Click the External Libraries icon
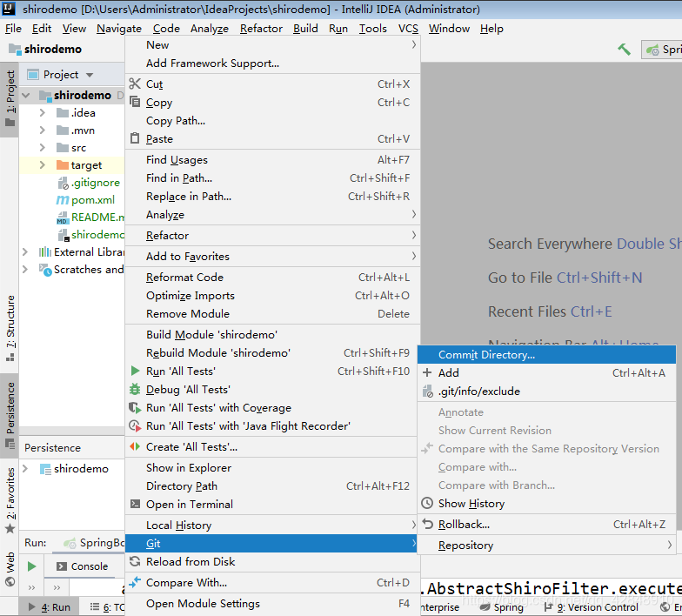This screenshot has height=616, width=682. click(45, 252)
